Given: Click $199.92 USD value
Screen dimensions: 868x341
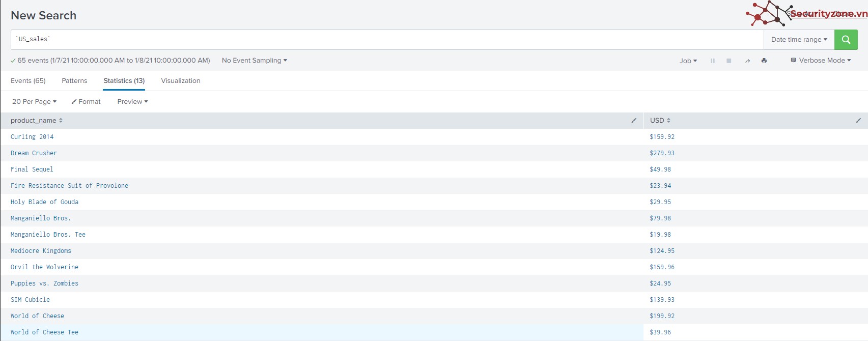Looking at the screenshot, I should (x=662, y=316).
